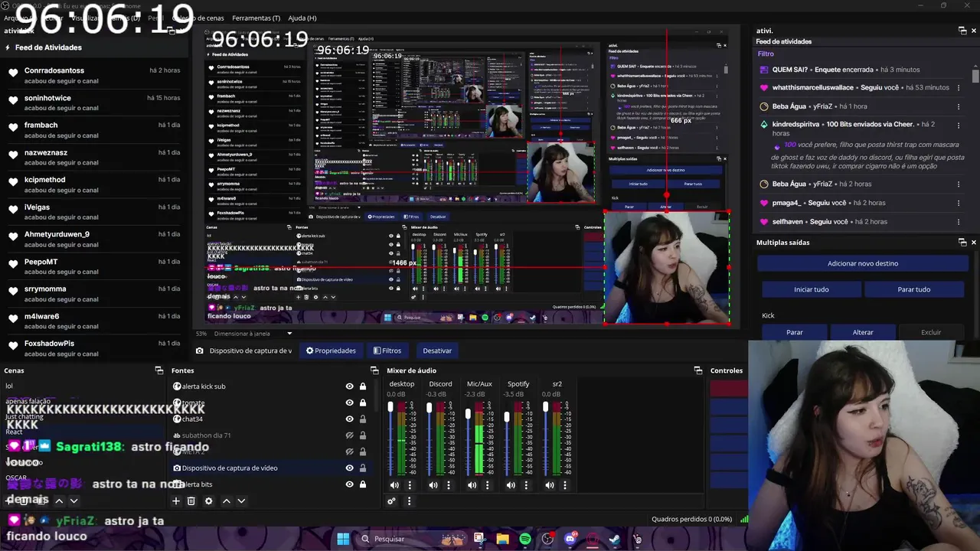The height and width of the screenshot is (551, 980).
Task: Lock the chat34 source
Action: 363,419
